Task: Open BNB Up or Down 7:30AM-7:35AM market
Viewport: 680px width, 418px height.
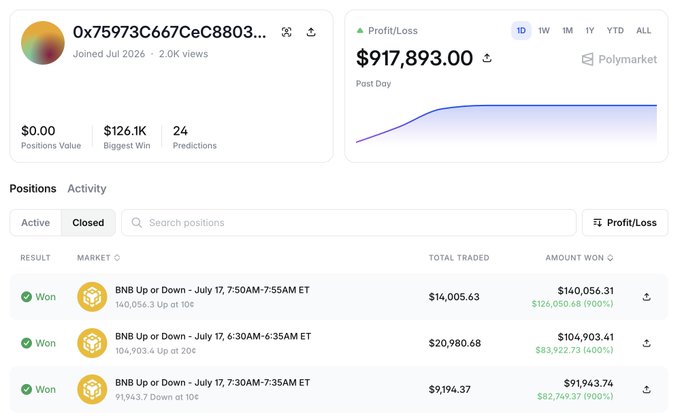Action: click(212, 383)
